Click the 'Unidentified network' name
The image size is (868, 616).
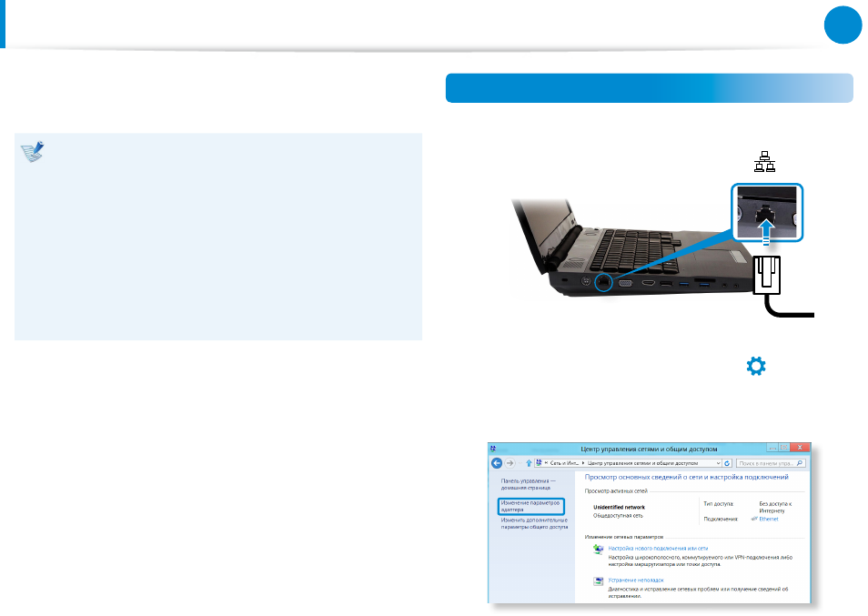(619, 507)
